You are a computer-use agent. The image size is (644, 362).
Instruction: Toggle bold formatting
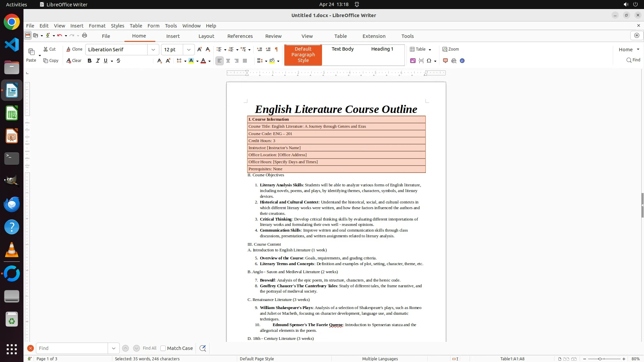(x=89, y=61)
